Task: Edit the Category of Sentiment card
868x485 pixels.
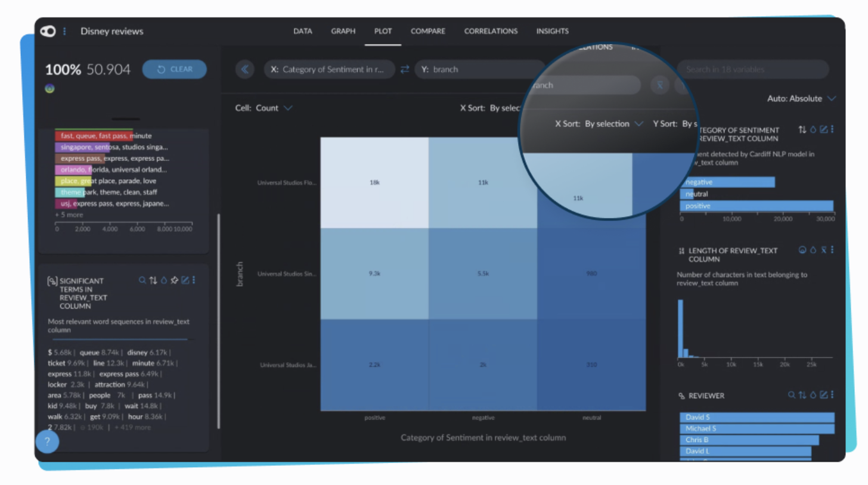Action: coord(823,129)
